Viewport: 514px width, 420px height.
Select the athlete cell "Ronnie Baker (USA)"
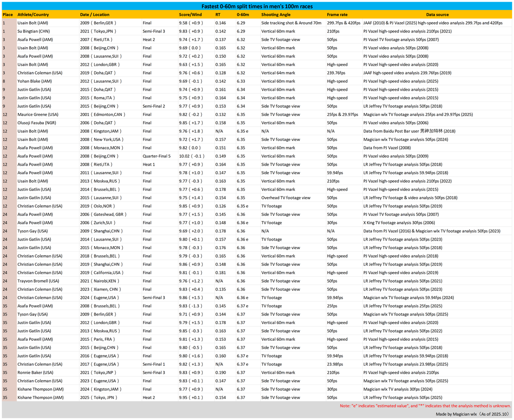click(36, 372)
